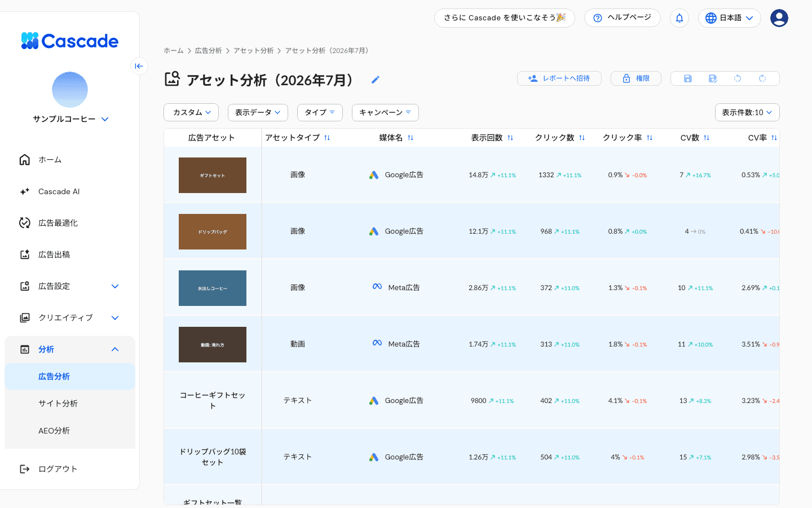
Task: Click 504 clicks value
Action: point(546,457)
